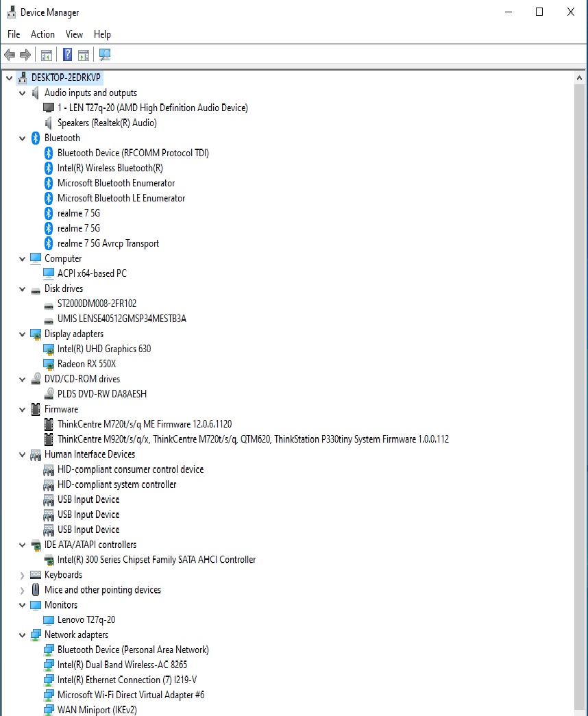Click the keyboard icon beside Keyboards
The height and width of the screenshot is (716, 588).
coord(35,575)
